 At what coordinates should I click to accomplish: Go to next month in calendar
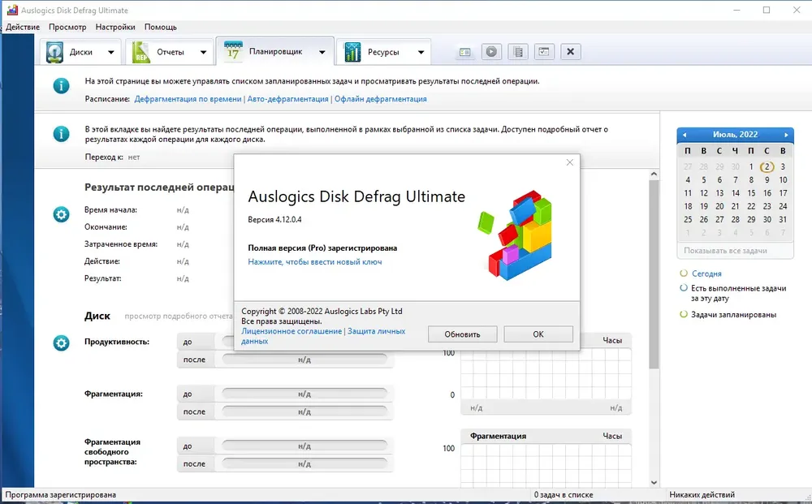[x=786, y=135]
